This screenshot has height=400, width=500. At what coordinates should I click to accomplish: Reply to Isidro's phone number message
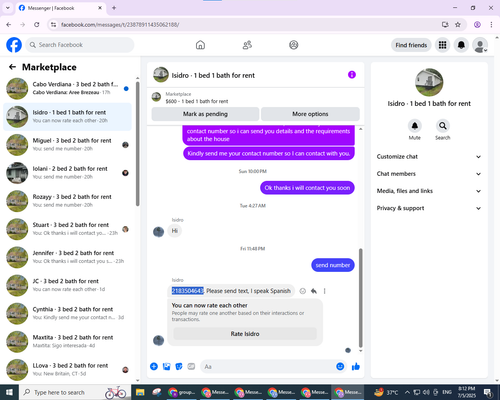click(x=314, y=291)
